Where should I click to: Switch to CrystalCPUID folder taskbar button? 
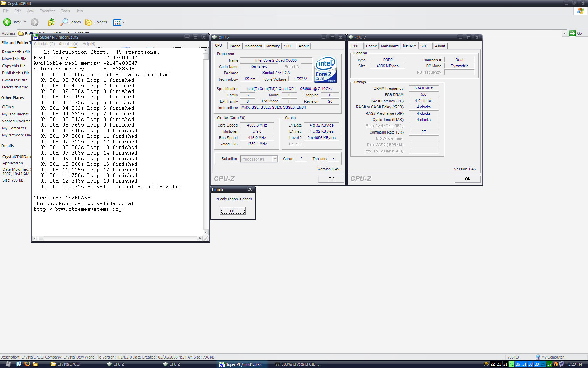76,364
